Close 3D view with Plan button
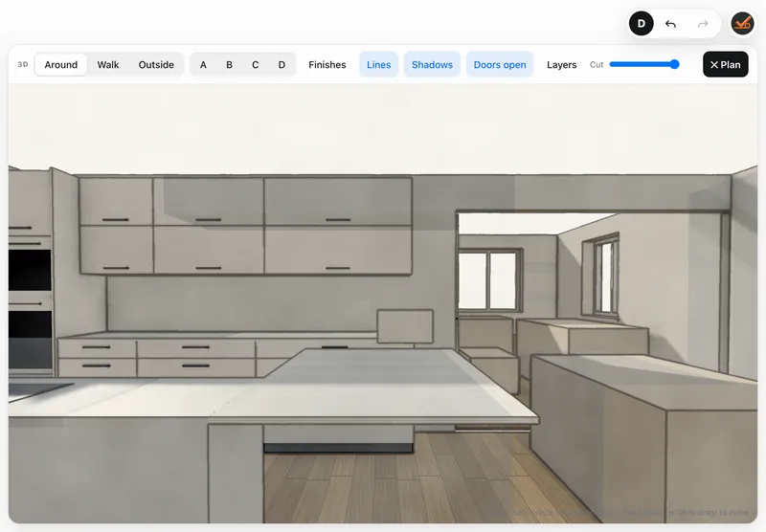The width and height of the screenshot is (766, 532). coord(726,64)
